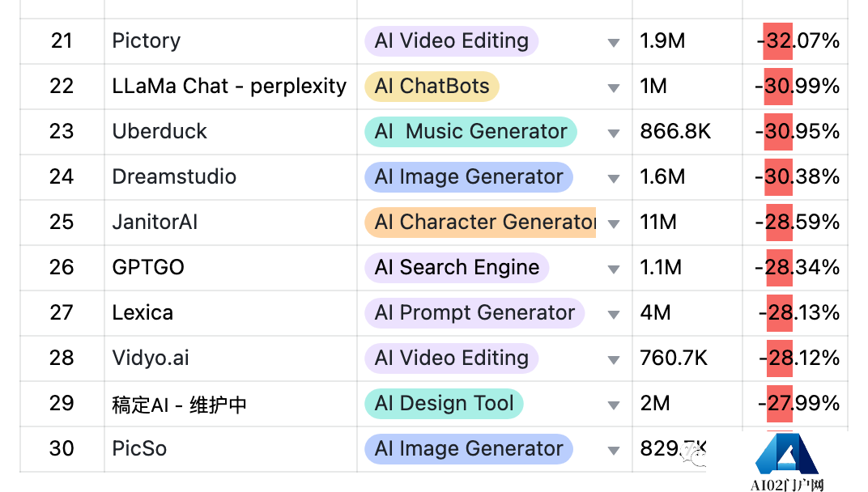
Task: Expand category dropdown arrow in Vidyo.ai row
Action: (614, 360)
